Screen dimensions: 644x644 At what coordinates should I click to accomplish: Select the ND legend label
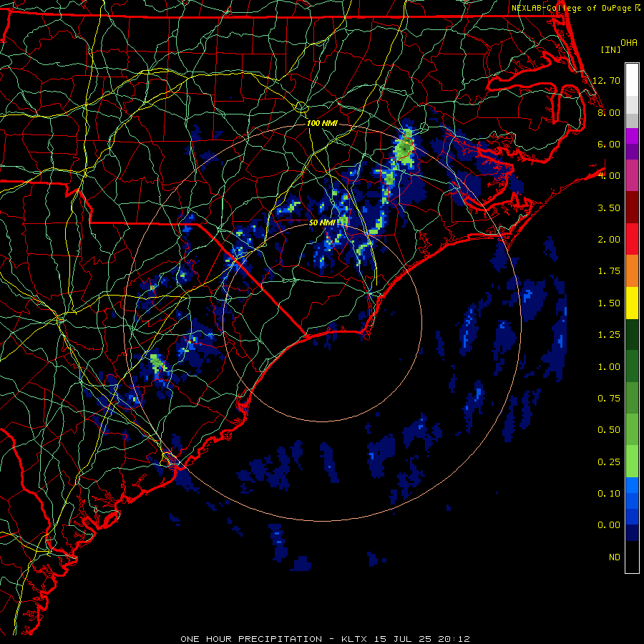click(x=615, y=557)
